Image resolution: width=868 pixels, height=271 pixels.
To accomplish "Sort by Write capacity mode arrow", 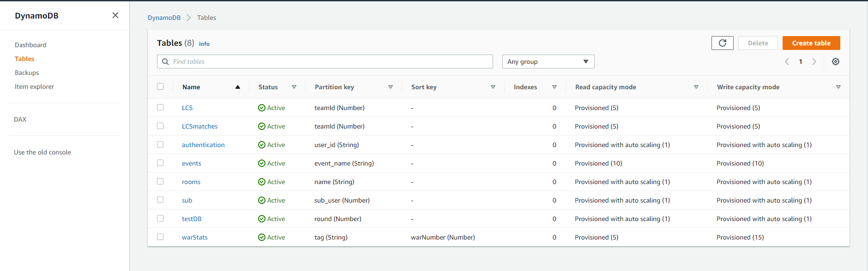I will 838,87.
